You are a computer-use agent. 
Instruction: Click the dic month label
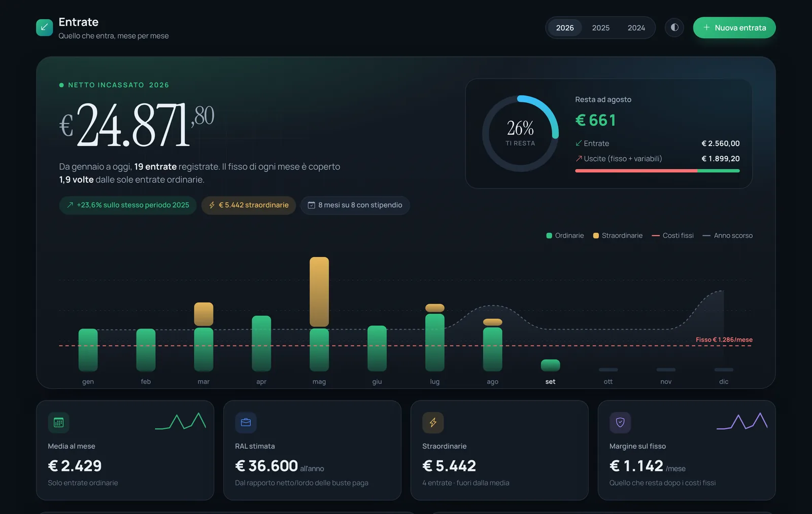coord(724,382)
